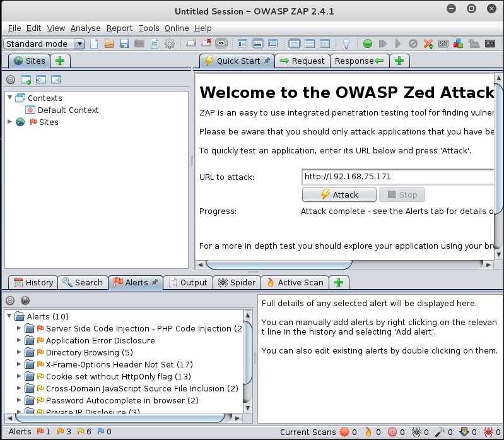Viewport: 504px width, 440px height.
Task: Select Request and Response panels side by side
Action: point(325,44)
